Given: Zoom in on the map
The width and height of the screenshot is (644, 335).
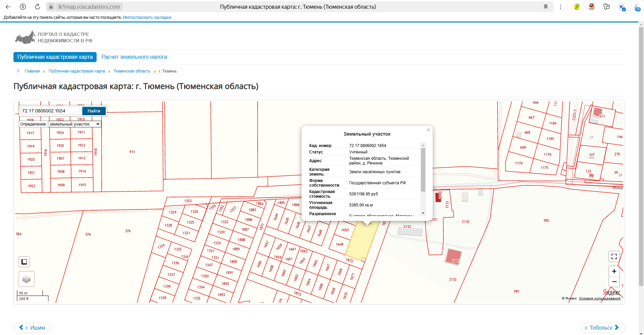Looking at the screenshot, I should [x=614, y=271].
